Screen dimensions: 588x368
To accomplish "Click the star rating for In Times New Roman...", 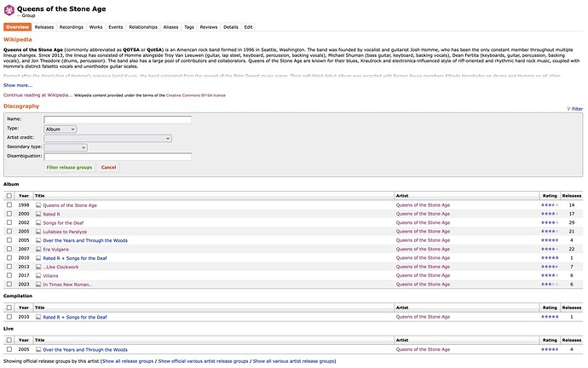I will 550,285.
